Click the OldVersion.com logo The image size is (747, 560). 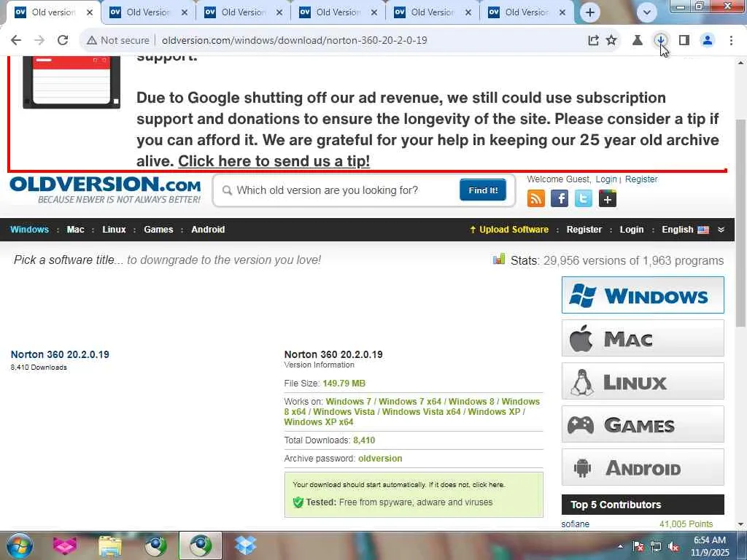click(105, 190)
